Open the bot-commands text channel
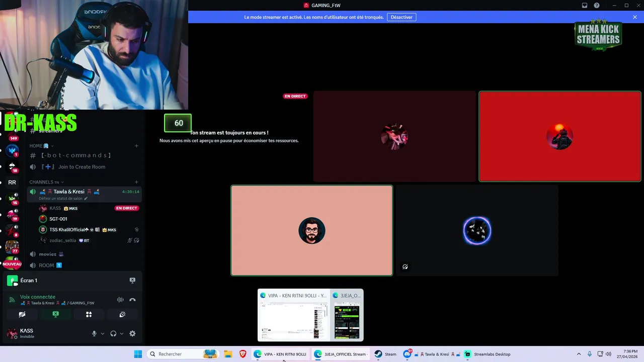 (x=84, y=155)
